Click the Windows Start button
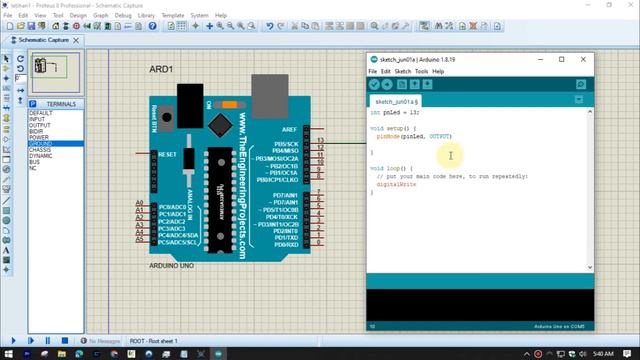The image size is (640, 360). pos(9,354)
